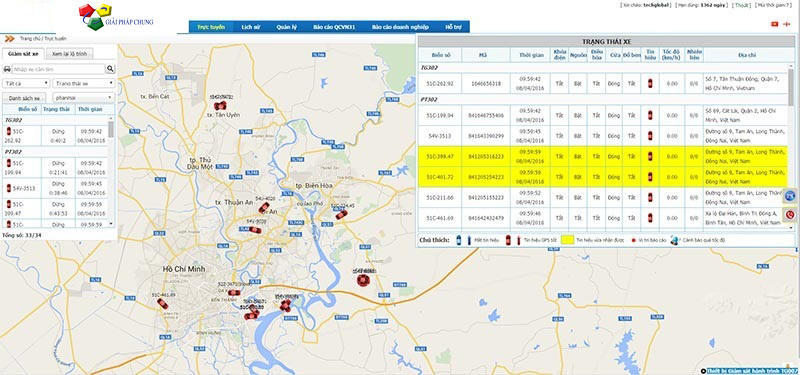Click the red phone support icon
This screenshot has width=800, height=375.
[x=790, y=215]
